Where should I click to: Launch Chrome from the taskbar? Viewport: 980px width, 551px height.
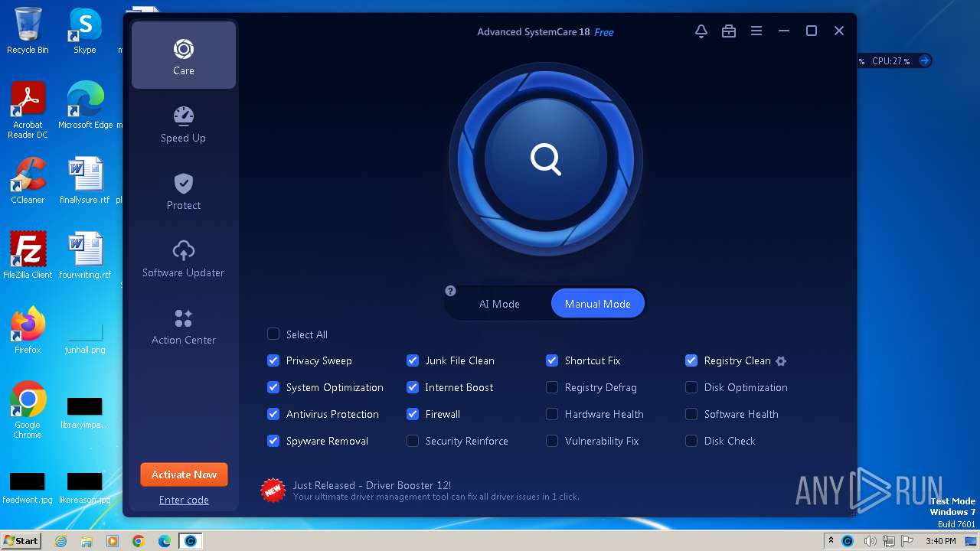pos(139,541)
